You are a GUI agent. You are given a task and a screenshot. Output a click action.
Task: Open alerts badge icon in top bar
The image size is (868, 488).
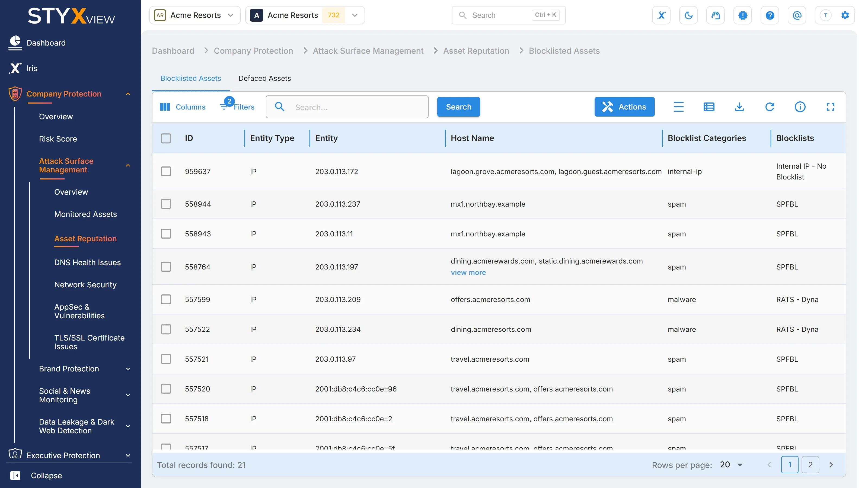tap(743, 15)
